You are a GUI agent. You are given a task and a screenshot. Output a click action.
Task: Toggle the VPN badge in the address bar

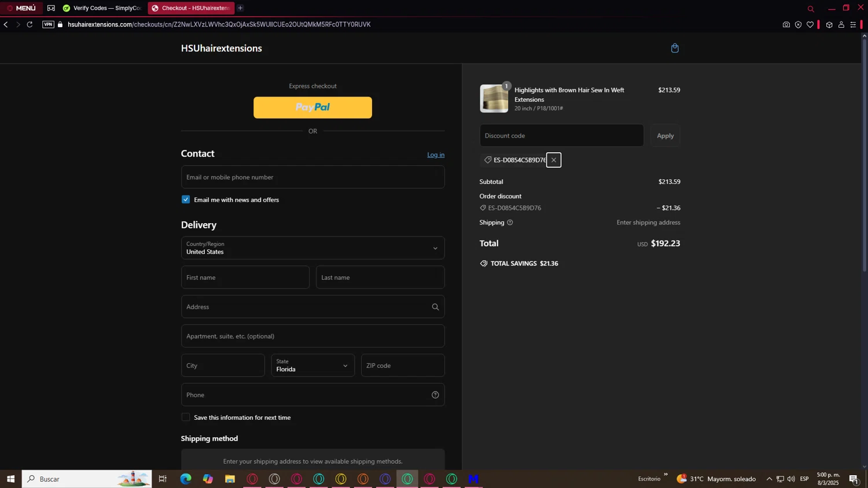click(48, 24)
